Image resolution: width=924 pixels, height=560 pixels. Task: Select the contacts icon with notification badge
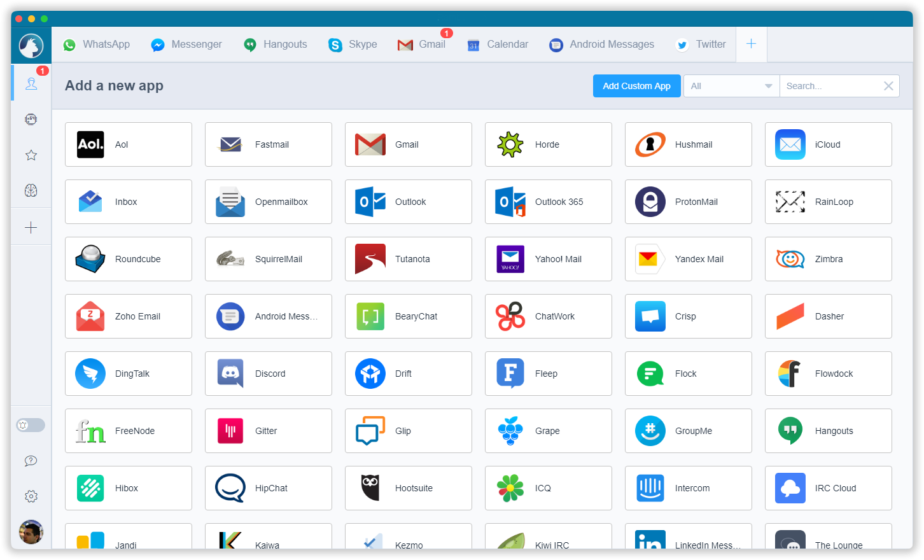pyautogui.click(x=31, y=83)
